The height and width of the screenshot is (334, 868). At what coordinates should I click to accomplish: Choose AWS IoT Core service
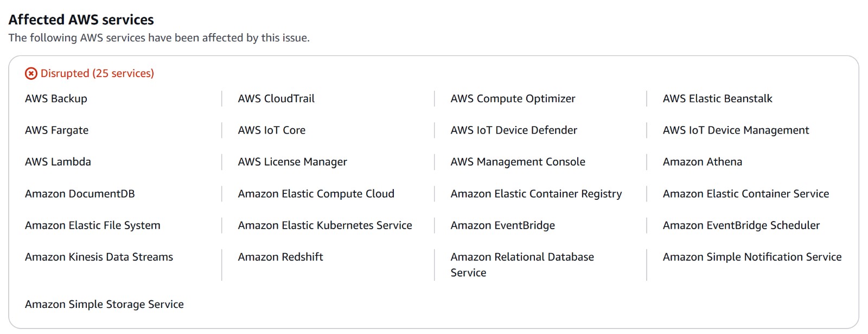point(271,130)
